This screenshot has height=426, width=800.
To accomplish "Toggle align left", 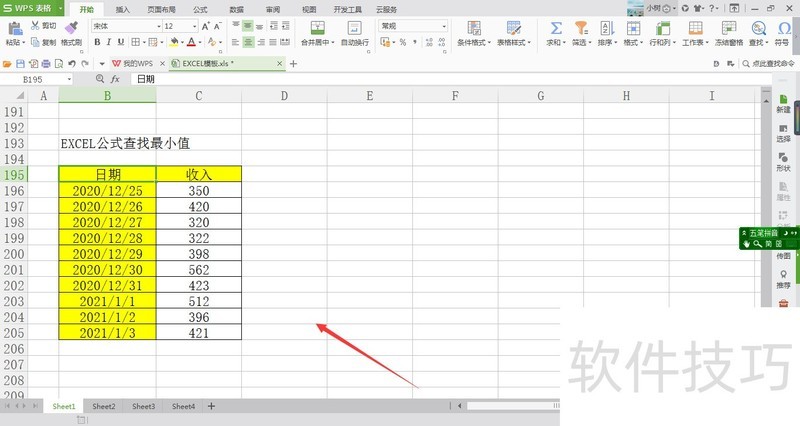I will tap(235, 42).
